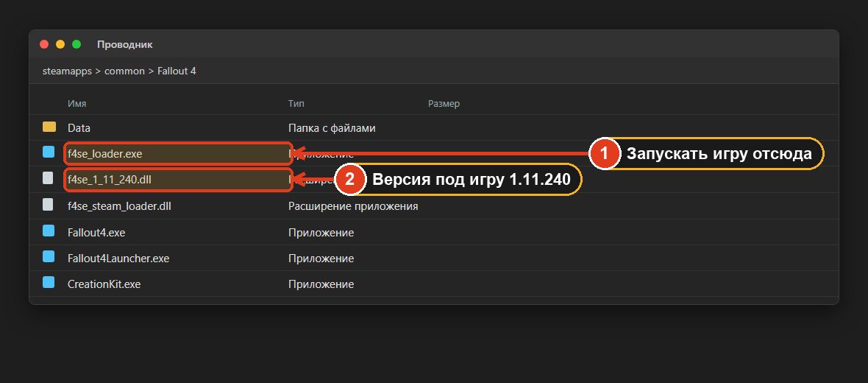This screenshot has height=383, width=868.
Task: Select the Fallout4Launcher.exe file name
Action: (x=118, y=259)
